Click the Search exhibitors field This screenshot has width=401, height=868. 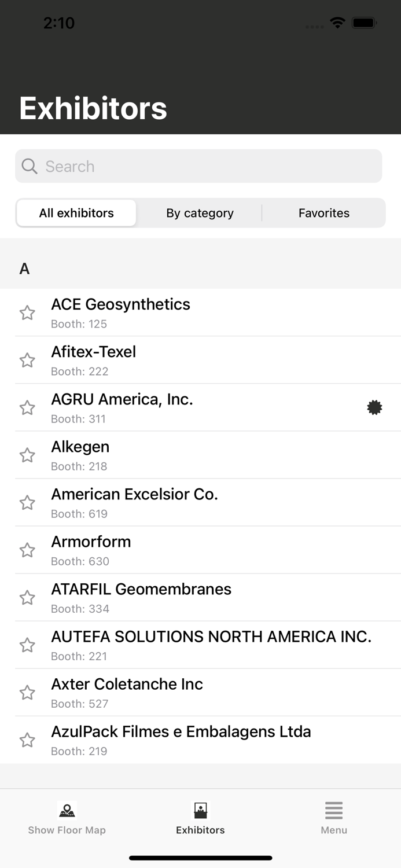pos(208,167)
